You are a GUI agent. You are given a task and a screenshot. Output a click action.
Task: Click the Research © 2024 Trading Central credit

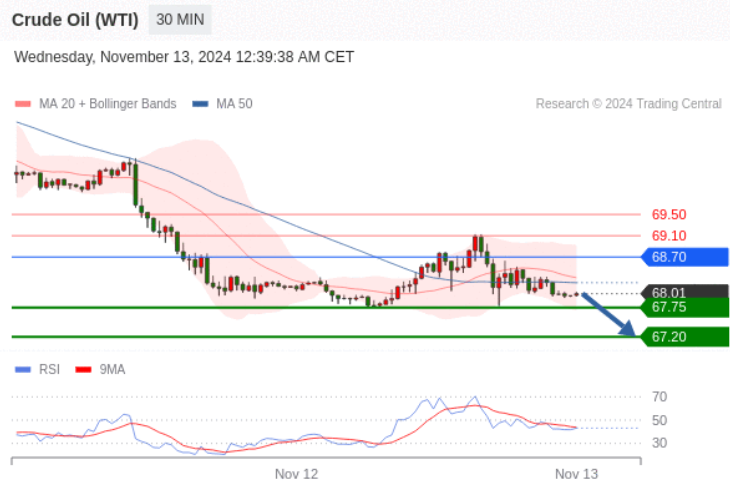[x=628, y=104]
